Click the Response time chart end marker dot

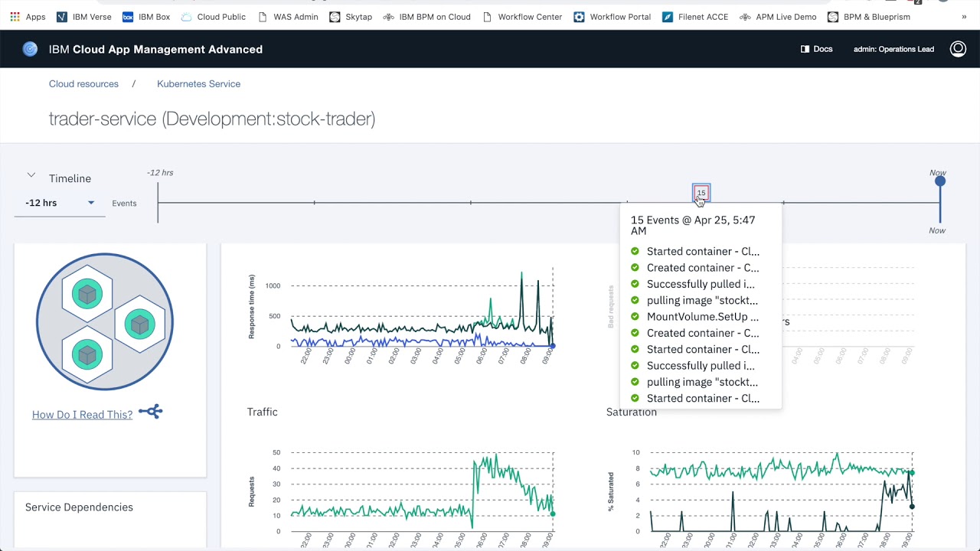tap(553, 346)
